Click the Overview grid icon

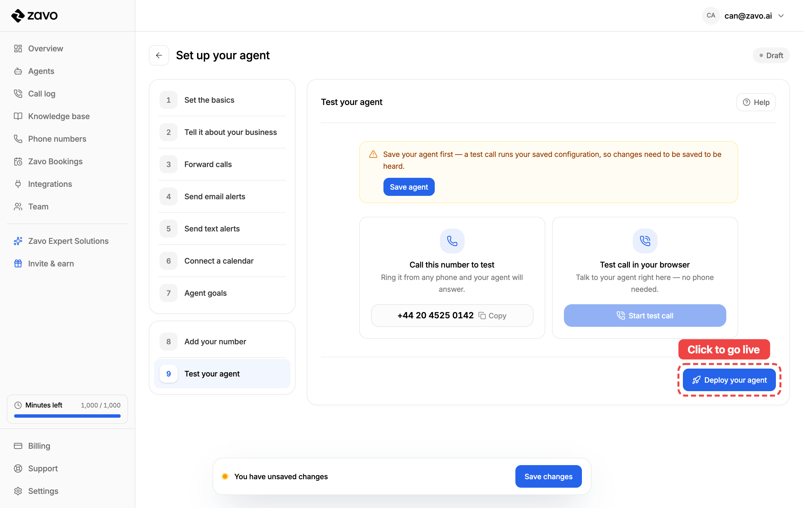pos(18,48)
